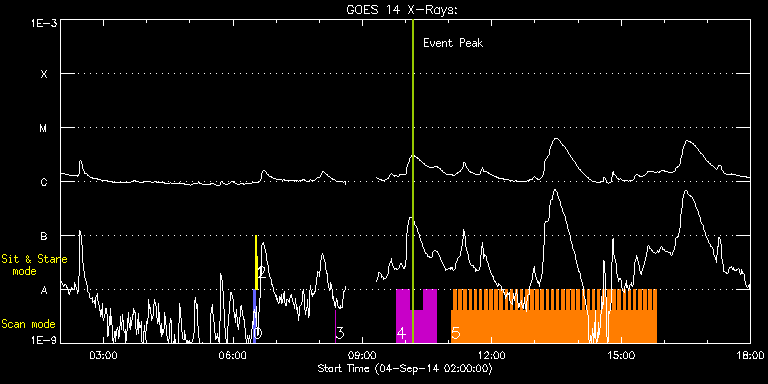Viewport: 768px width, 384px height.
Task: Click the 1E-3 axis value
Action: click(x=44, y=23)
